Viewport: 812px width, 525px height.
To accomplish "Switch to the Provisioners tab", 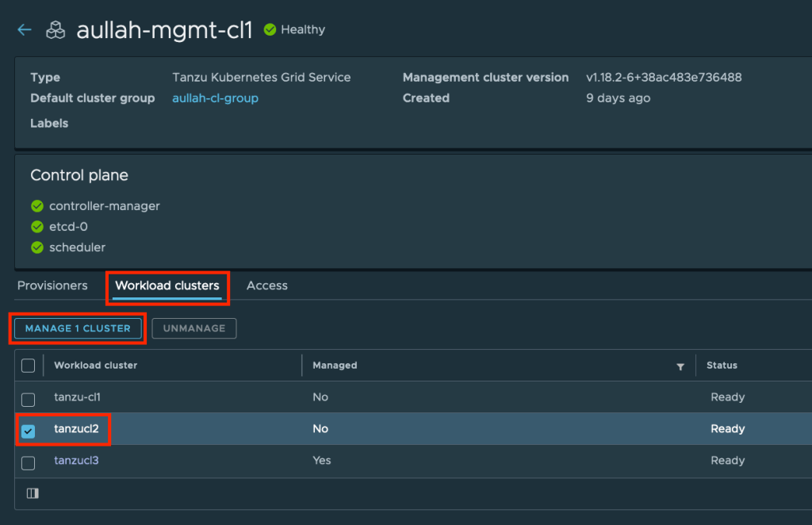I will point(52,285).
